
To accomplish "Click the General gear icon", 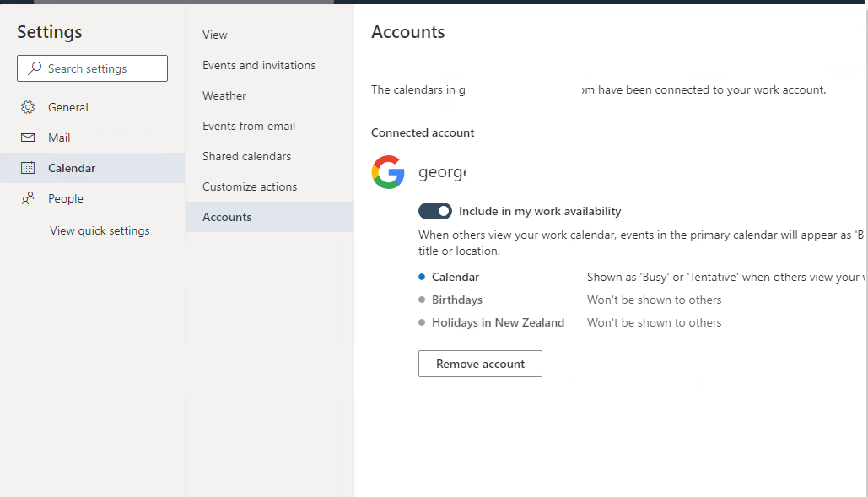I will [x=28, y=107].
